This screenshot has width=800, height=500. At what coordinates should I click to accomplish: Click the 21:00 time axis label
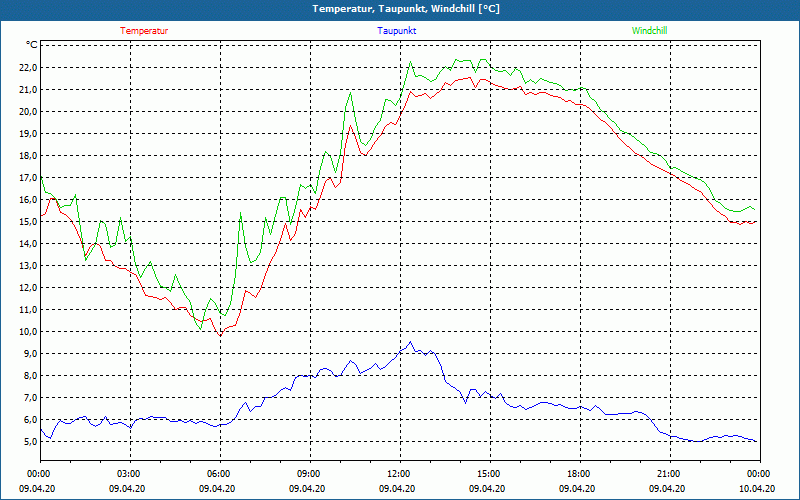coord(670,474)
